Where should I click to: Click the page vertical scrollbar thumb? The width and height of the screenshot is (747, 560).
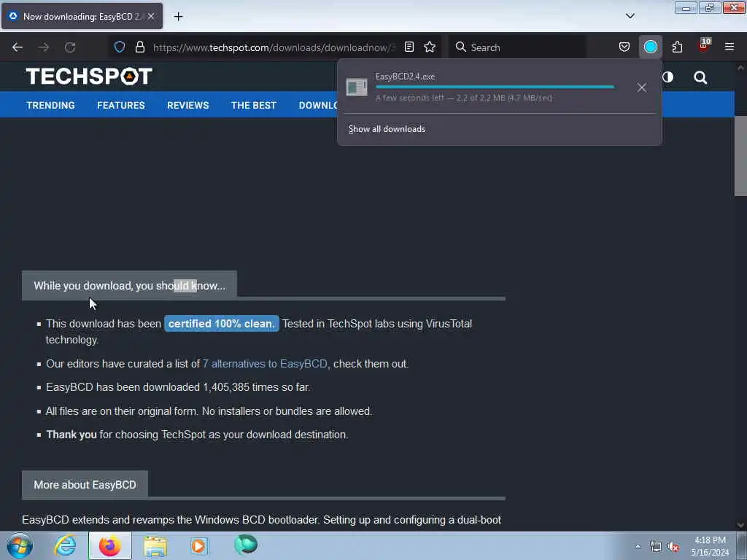(x=740, y=156)
